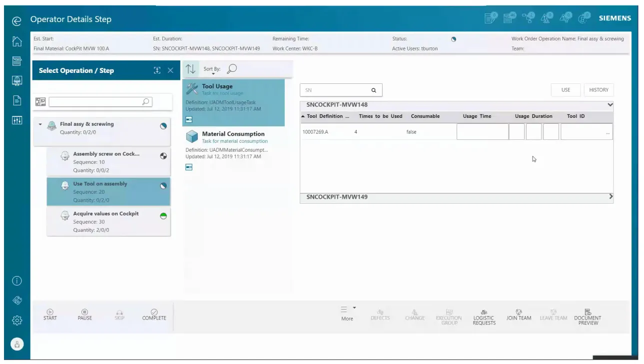
Task: Open the info icon in lower sidebar
Action: point(16,281)
